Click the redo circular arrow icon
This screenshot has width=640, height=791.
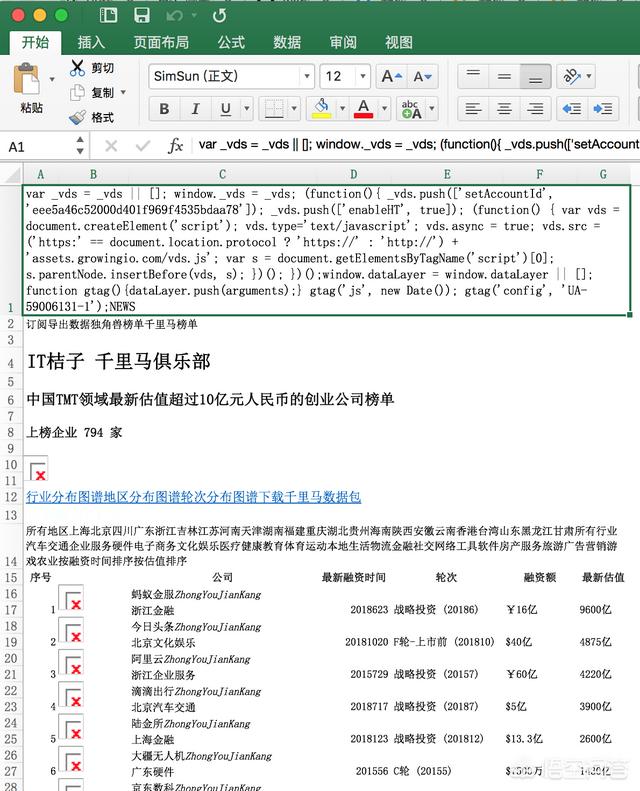click(x=219, y=16)
